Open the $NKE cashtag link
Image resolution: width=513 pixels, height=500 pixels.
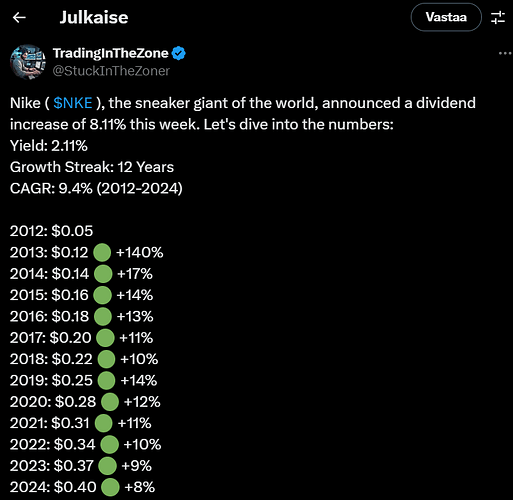pyautogui.click(x=73, y=103)
